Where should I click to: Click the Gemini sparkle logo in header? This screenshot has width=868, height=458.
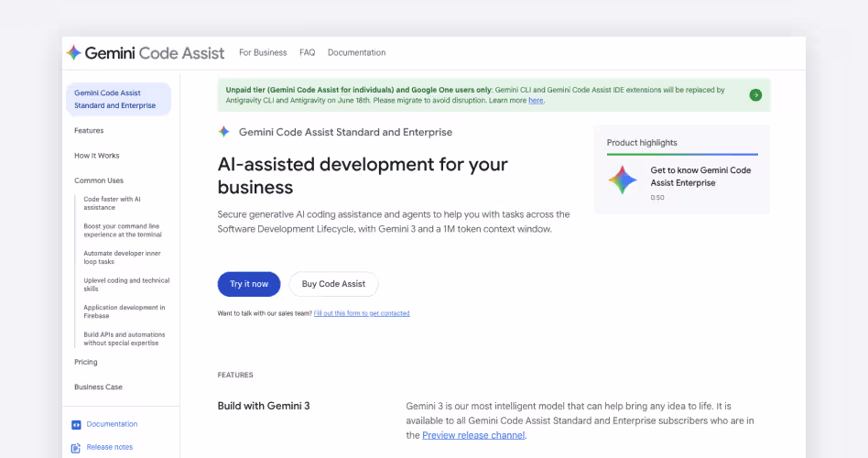point(73,52)
